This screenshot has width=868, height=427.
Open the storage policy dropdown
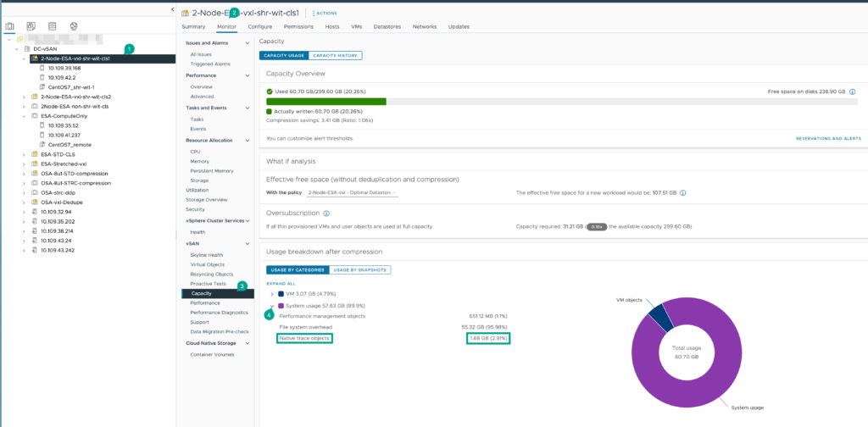tap(353, 192)
